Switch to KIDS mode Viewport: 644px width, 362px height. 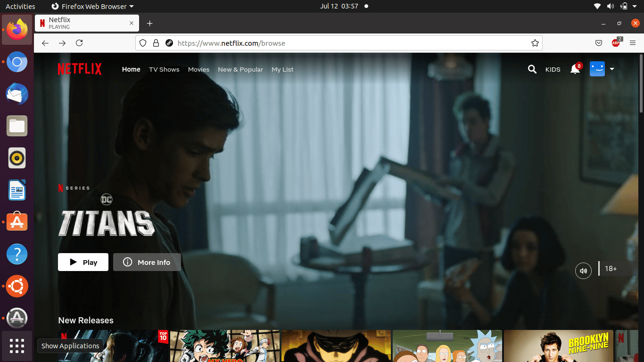point(553,69)
